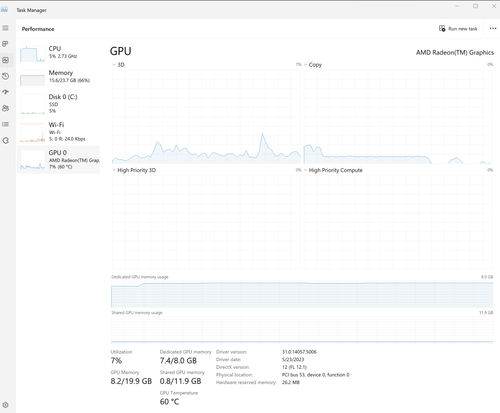
Task: Click the Wi-Fi S: 0 R: 24.0 Kbps text
Action: [67, 139]
